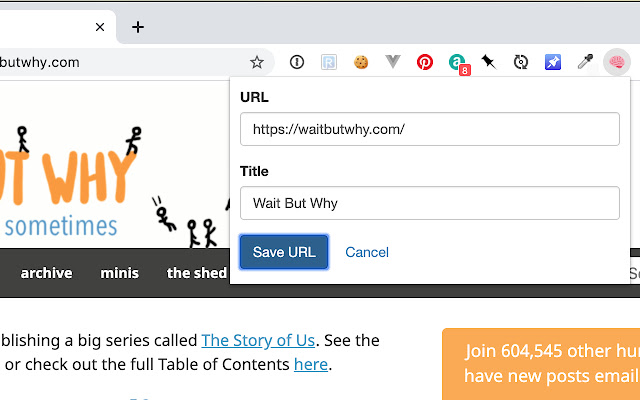Focus the URL input field
Viewport: 640px width, 400px height.
click(x=430, y=129)
